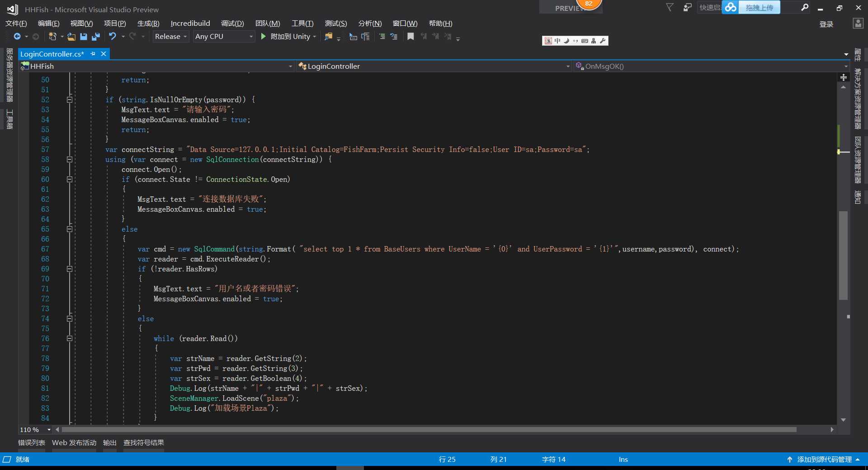Screen dimensions: 868x470
Task: Toggle IME Chinese mode 中 icon
Action: (557, 41)
